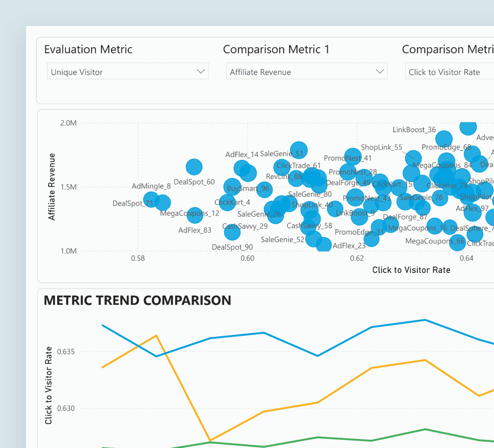This screenshot has width=494, height=448.
Task: Select the ClickKart_15 data label
Action: pyautogui.click(x=392, y=184)
